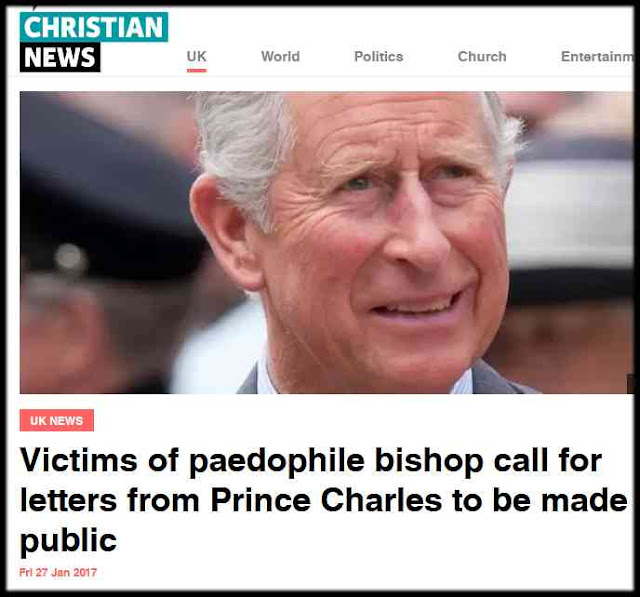This screenshot has width=640, height=597.
Task: Click 'Prince Charles' in the headline
Action: point(327,500)
